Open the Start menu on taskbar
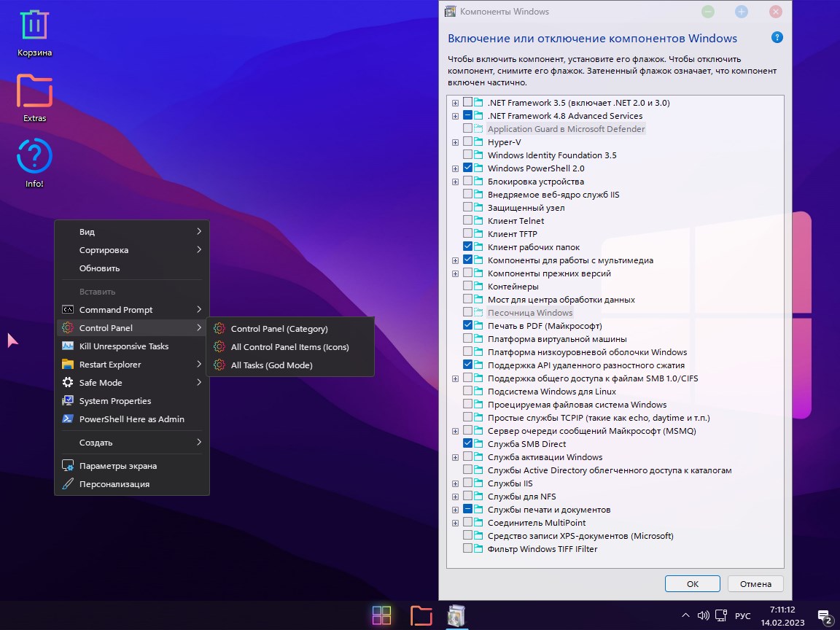840x630 pixels. tap(381, 615)
